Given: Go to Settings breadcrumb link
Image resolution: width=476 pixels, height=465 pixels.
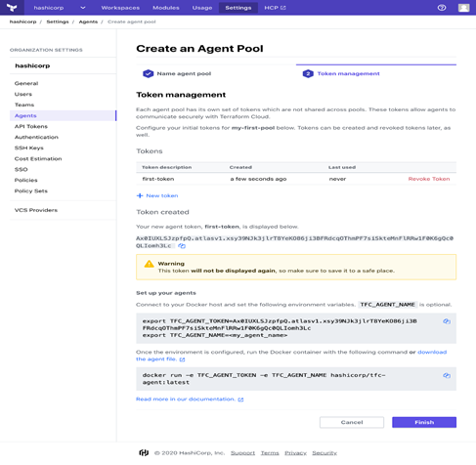Looking at the screenshot, I should [58, 21].
